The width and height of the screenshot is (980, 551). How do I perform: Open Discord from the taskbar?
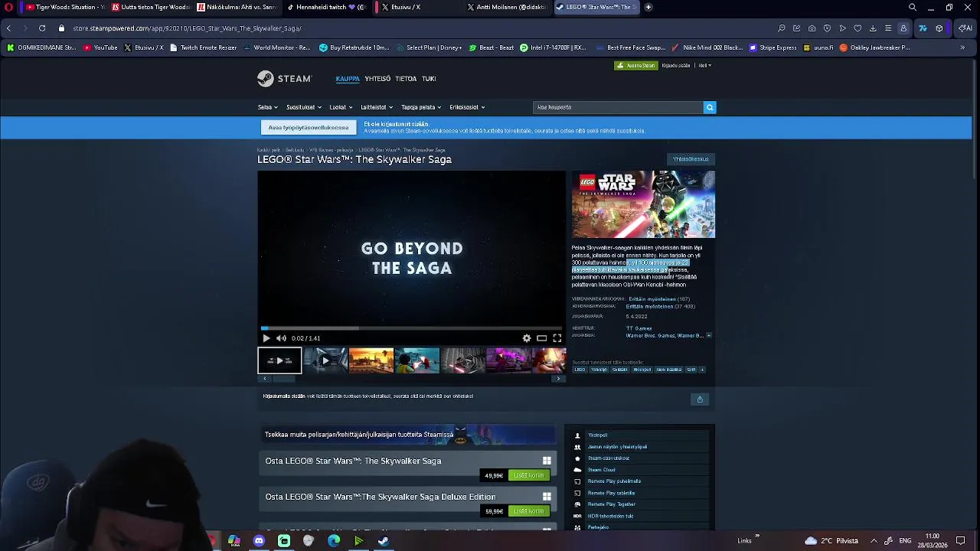tap(259, 541)
